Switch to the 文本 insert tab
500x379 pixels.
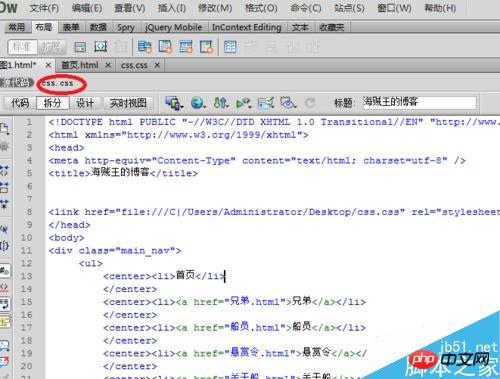300,27
